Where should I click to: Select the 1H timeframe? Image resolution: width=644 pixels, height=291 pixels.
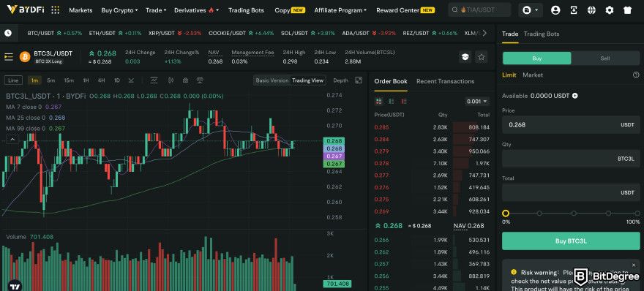point(86,80)
